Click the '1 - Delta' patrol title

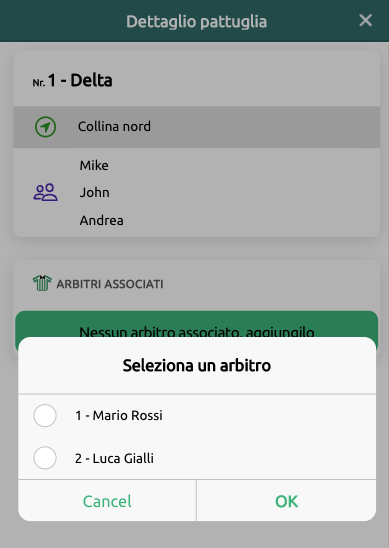(80, 80)
